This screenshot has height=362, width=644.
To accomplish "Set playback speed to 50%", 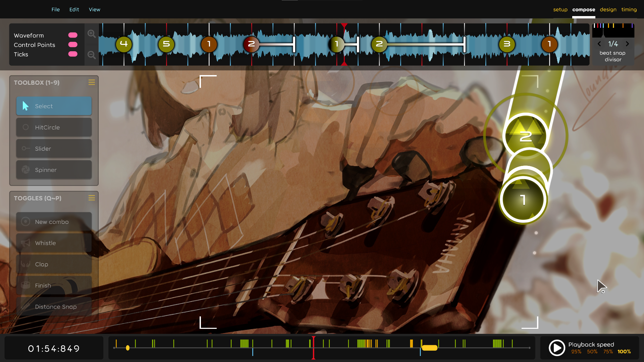I will tap(592, 352).
